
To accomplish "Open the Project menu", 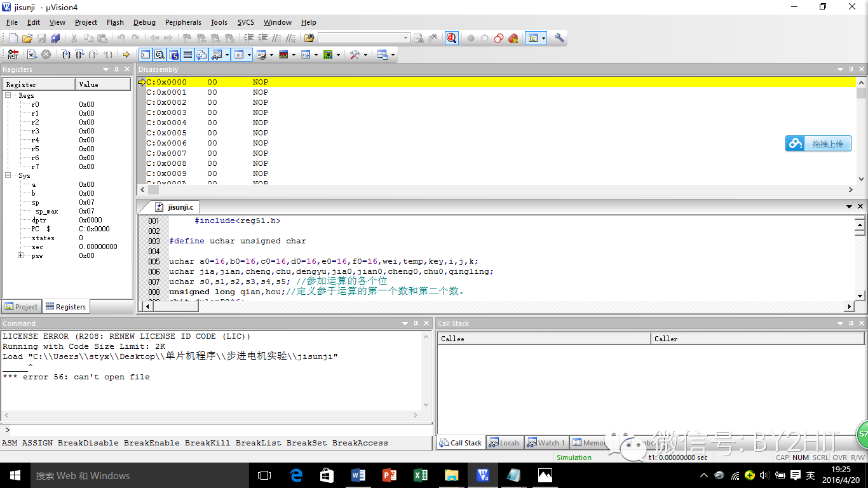I will (x=86, y=22).
